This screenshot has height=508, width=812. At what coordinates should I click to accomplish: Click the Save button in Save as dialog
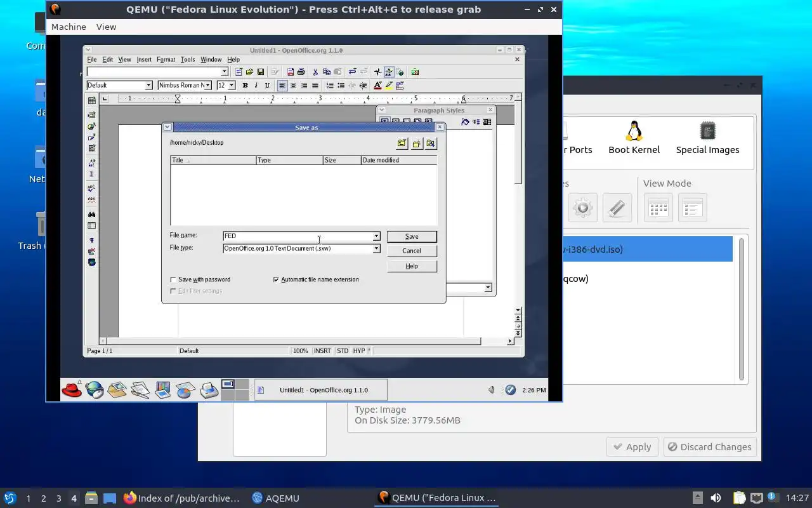coord(412,236)
